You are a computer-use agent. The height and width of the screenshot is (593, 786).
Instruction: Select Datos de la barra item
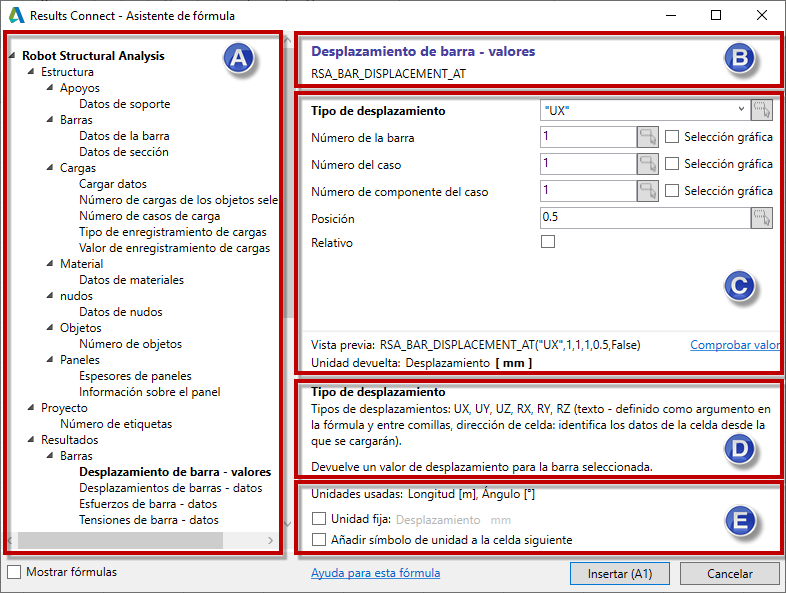tap(124, 136)
